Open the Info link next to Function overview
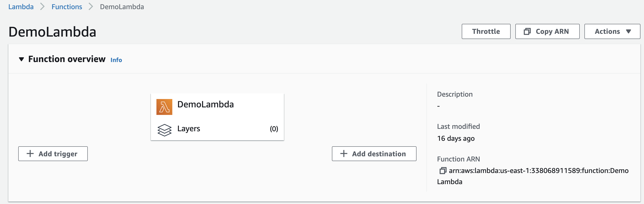 click(x=116, y=60)
